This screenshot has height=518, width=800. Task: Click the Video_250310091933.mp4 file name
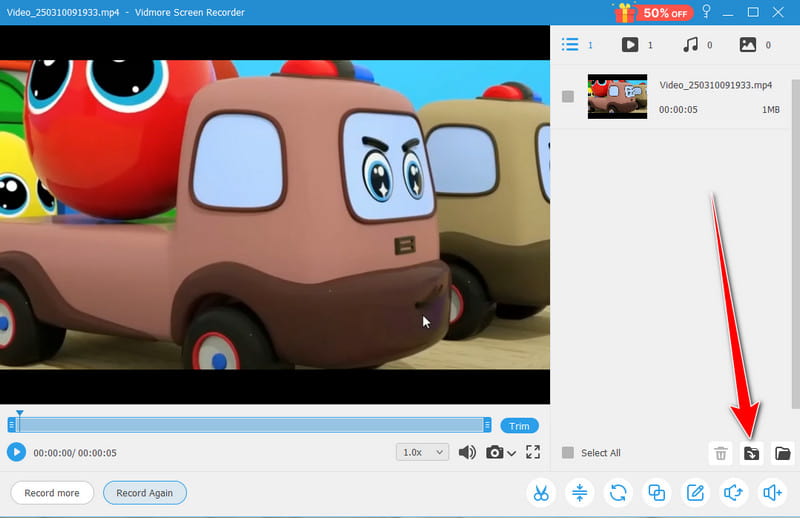(x=715, y=85)
